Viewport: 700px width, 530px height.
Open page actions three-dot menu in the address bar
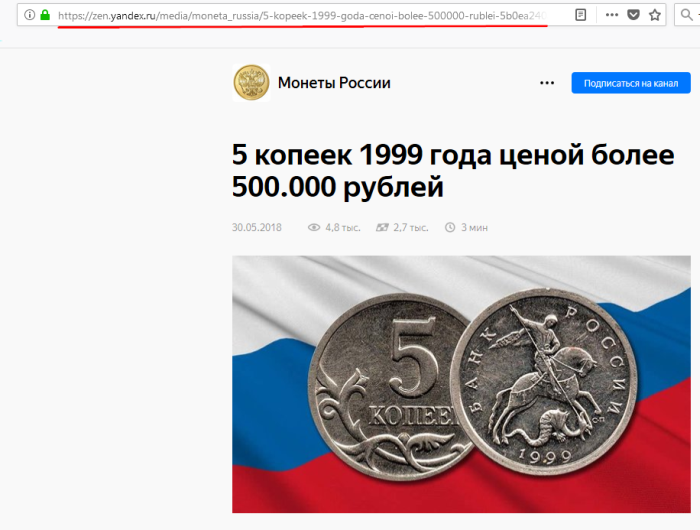[x=612, y=15]
